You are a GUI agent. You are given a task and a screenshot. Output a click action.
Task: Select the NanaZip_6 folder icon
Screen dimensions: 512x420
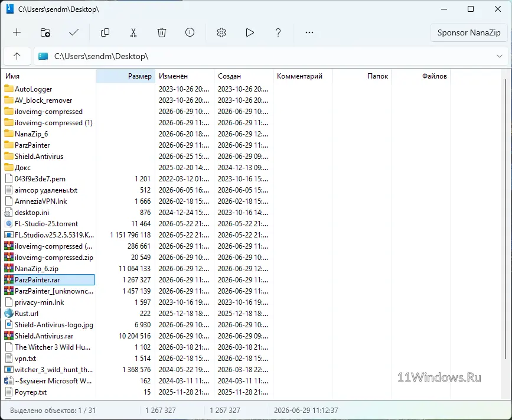click(x=8, y=134)
